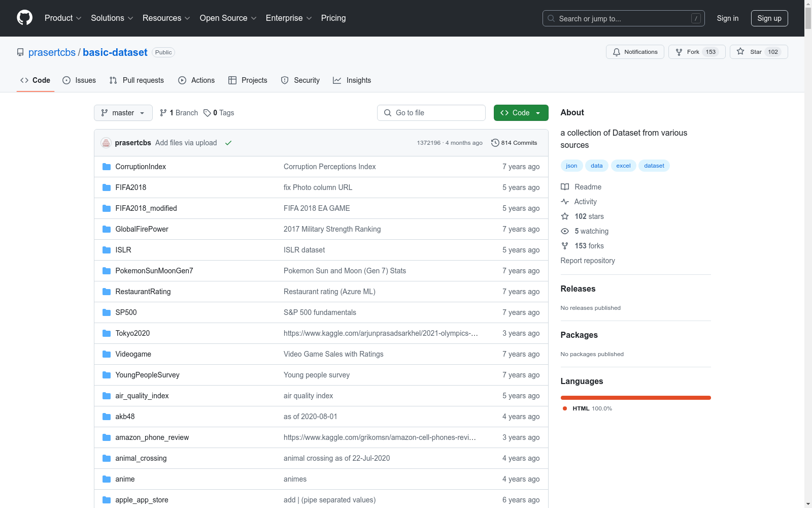
Task: View the 814 Commits link
Action: (x=515, y=143)
